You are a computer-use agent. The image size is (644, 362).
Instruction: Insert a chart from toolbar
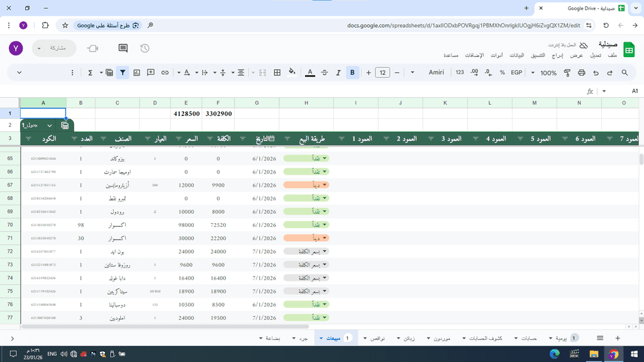click(x=136, y=73)
